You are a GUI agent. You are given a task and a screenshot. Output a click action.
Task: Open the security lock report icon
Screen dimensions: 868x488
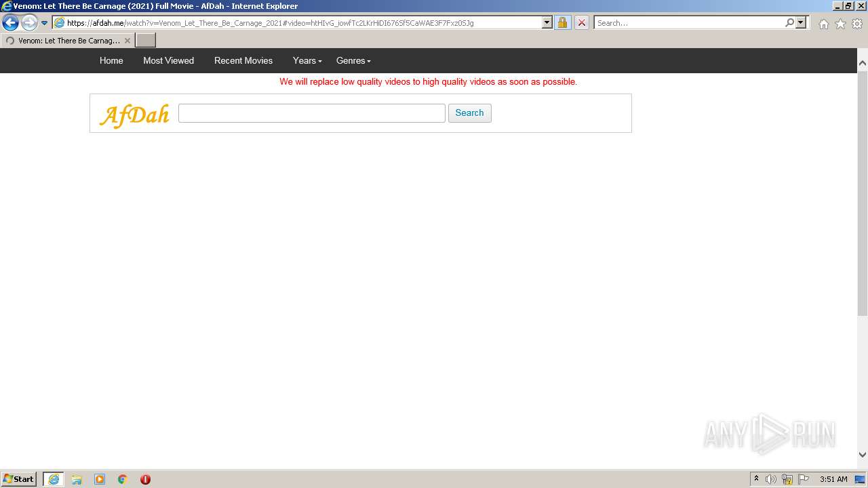[562, 23]
